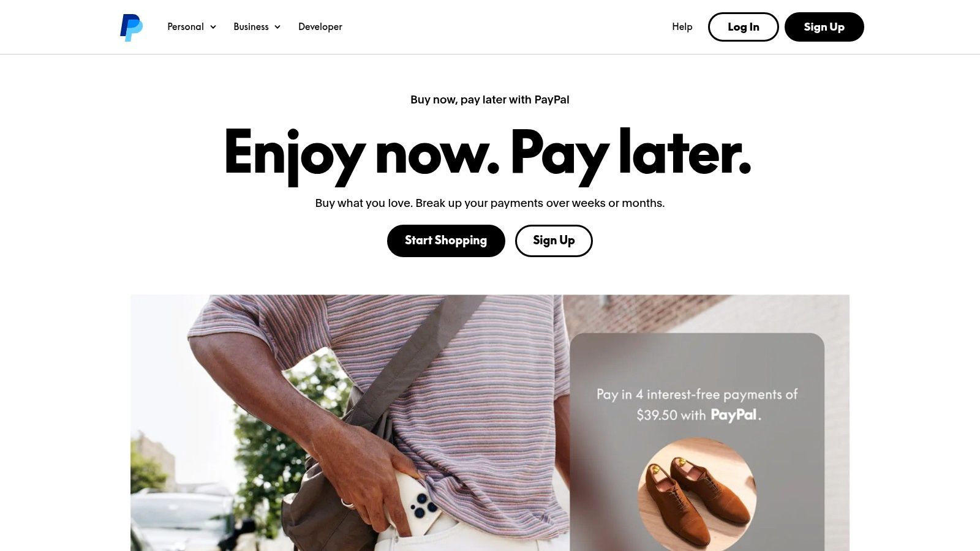Expand the chevron beside Business
Image resolution: width=980 pixels, height=551 pixels.
tap(277, 27)
